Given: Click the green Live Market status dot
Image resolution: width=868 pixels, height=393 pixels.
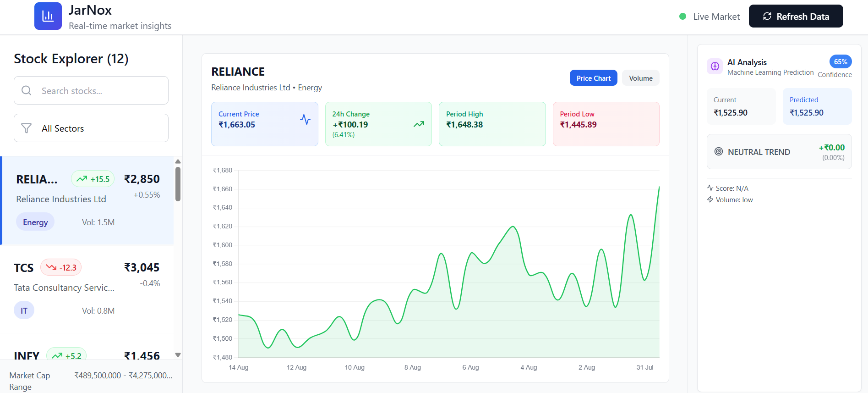Looking at the screenshot, I should tap(682, 17).
